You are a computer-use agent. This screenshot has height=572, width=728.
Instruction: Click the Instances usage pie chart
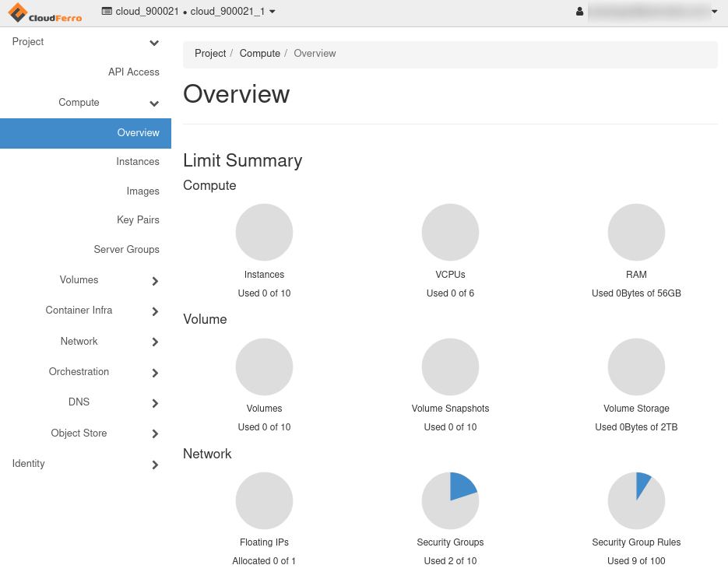coord(264,232)
